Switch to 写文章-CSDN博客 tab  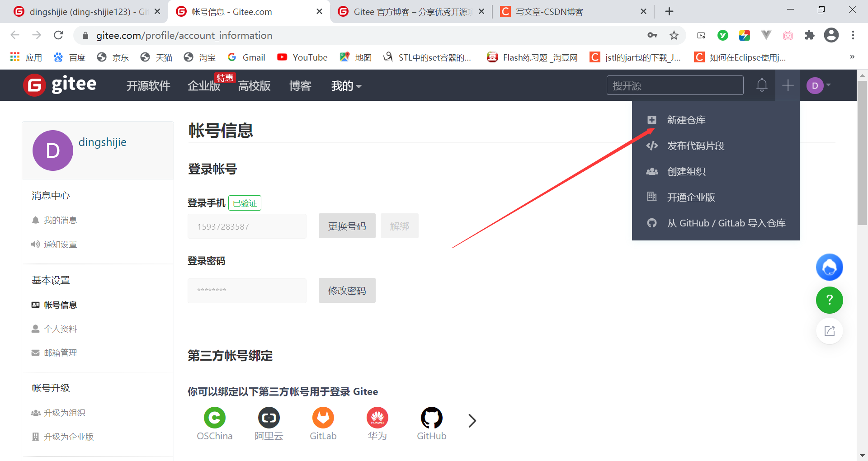[x=573, y=12]
